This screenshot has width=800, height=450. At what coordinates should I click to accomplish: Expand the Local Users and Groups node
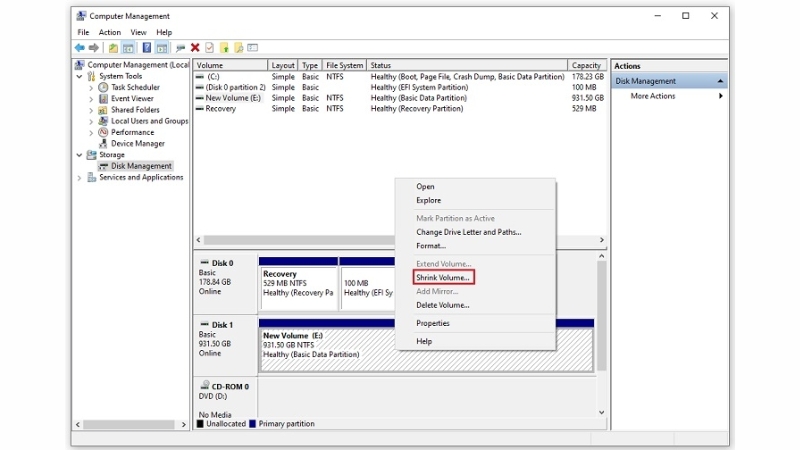(91, 121)
